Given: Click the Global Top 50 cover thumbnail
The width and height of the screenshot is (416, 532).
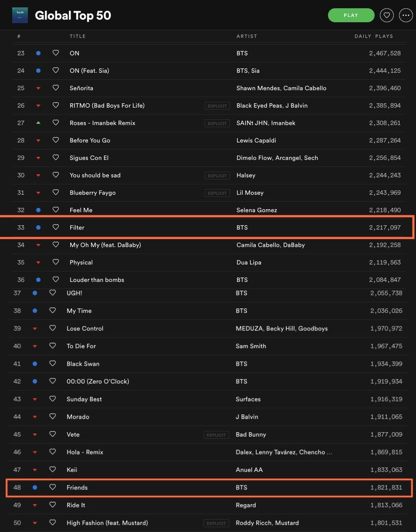Looking at the screenshot, I should click(x=20, y=15).
